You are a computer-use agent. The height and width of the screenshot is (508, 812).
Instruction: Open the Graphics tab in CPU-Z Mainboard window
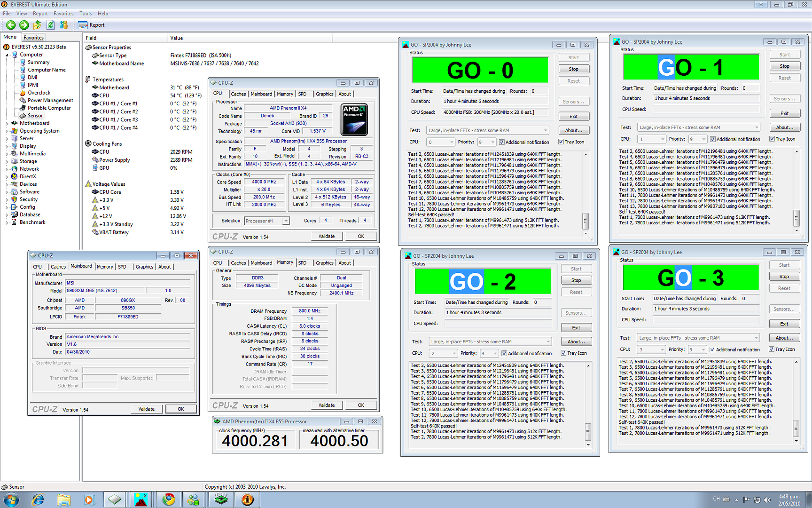(x=144, y=267)
